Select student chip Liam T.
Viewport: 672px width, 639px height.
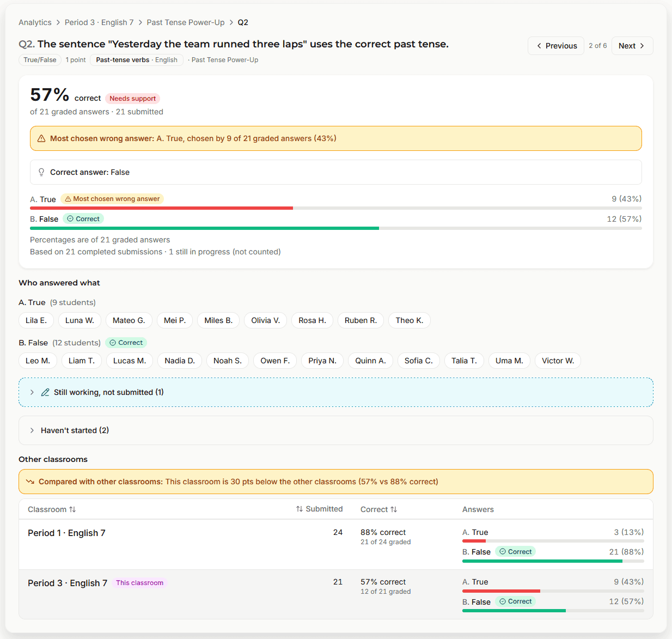click(x=82, y=361)
